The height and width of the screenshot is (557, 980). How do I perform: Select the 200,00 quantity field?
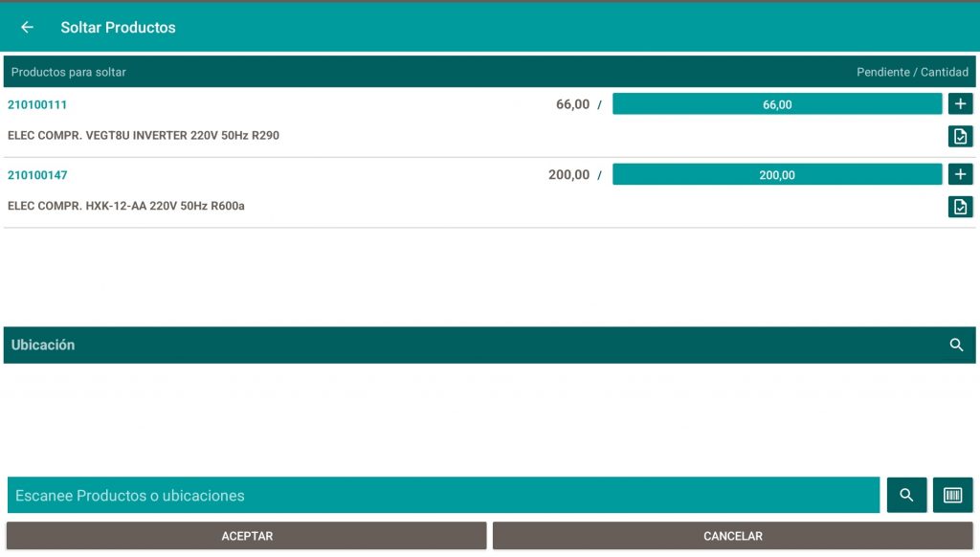click(777, 175)
